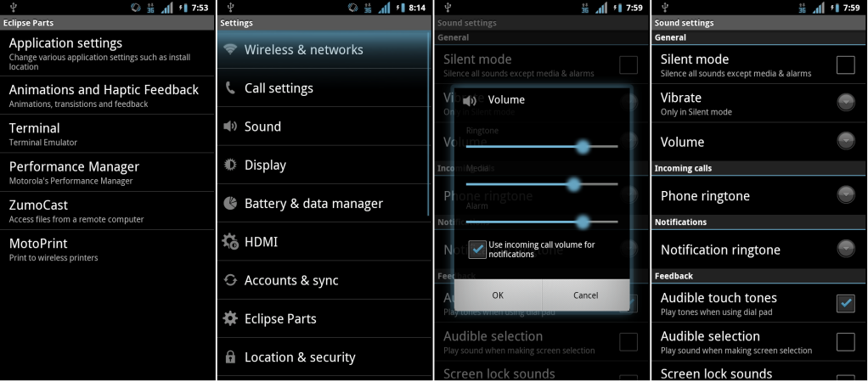Screen dimensions: 868x382
Task: Toggle Use incoming call volume for notifications
Action: [477, 249]
